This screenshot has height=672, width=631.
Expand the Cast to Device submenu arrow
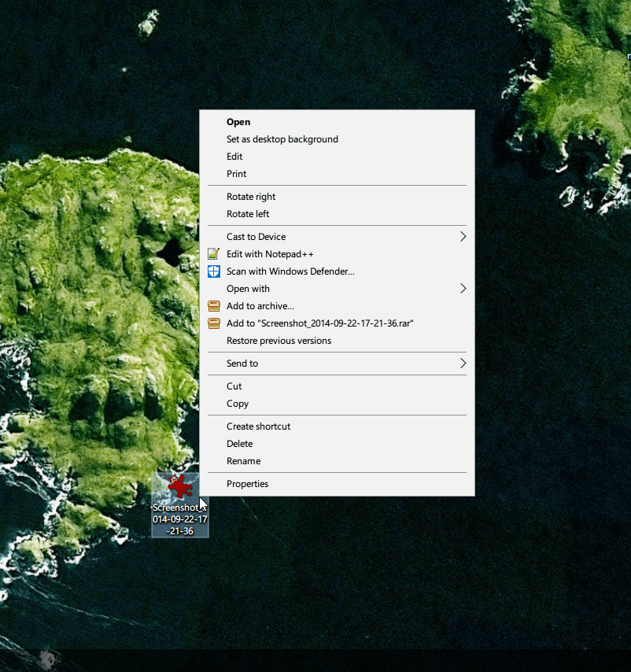click(463, 237)
